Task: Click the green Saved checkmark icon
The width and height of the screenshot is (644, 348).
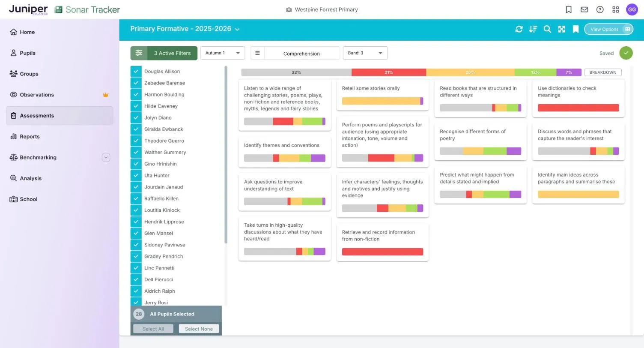Action: [626, 53]
